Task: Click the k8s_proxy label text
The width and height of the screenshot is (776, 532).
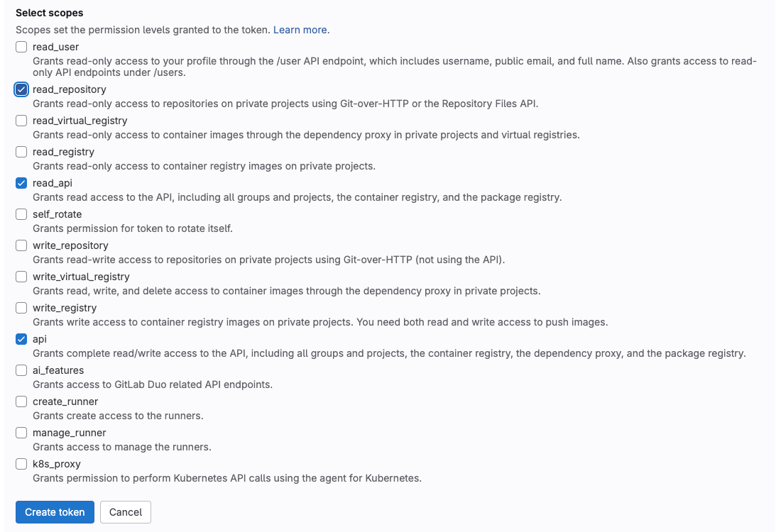Action: pyautogui.click(x=57, y=464)
